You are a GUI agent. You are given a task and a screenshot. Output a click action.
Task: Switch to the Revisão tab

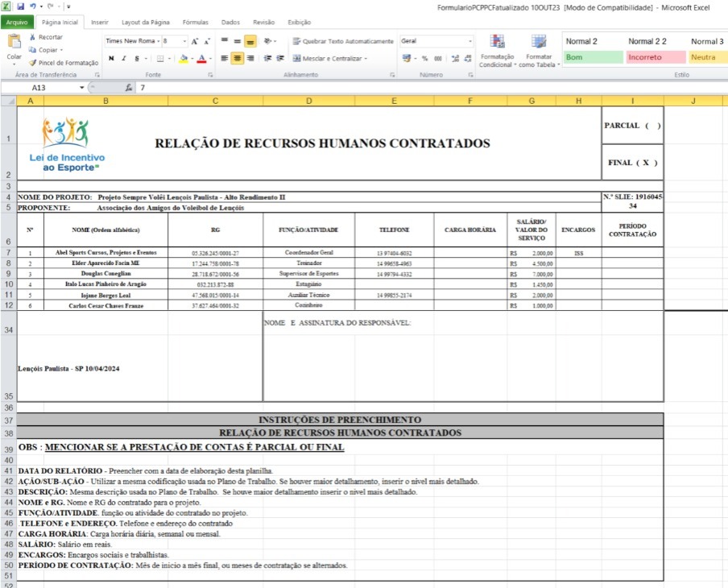coord(263,22)
